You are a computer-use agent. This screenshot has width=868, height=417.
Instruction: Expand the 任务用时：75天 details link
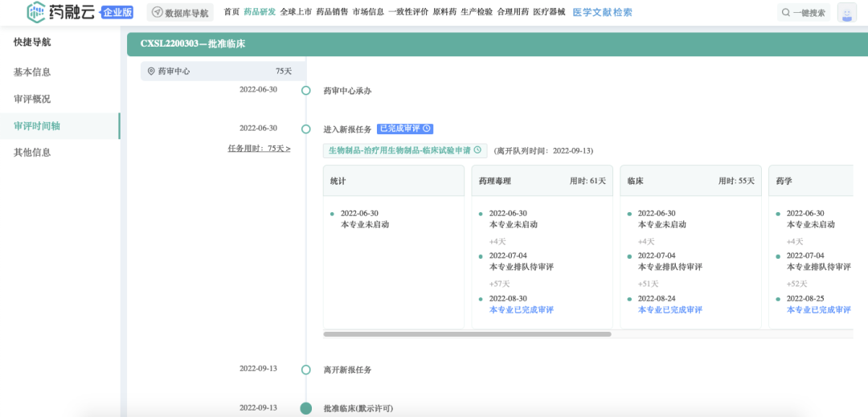pos(259,149)
